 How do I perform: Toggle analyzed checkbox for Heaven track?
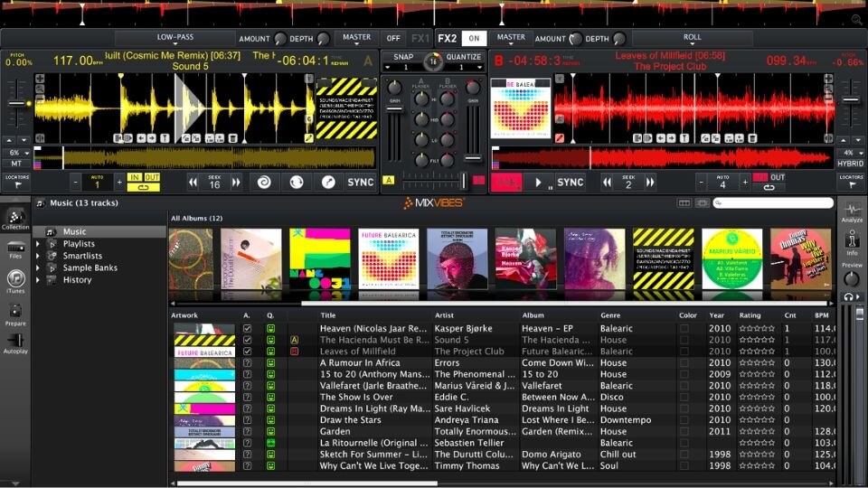coord(247,328)
